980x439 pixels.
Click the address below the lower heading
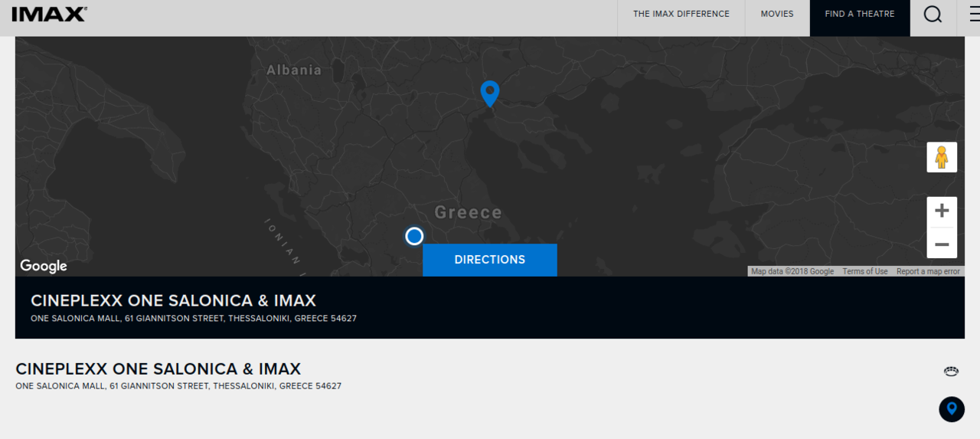[178, 386]
